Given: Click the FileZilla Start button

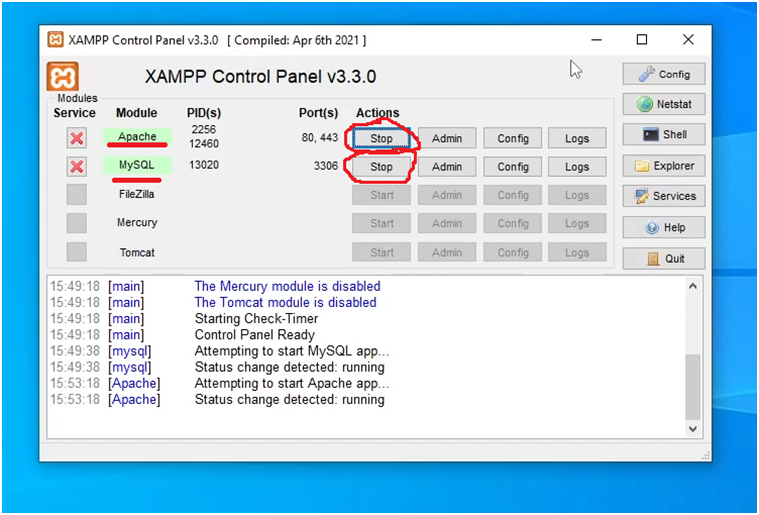Looking at the screenshot, I should 381,195.
